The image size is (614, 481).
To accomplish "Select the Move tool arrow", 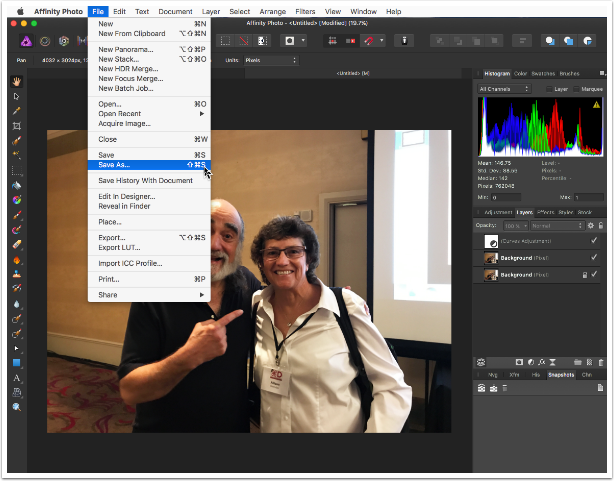I will (17, 96).
